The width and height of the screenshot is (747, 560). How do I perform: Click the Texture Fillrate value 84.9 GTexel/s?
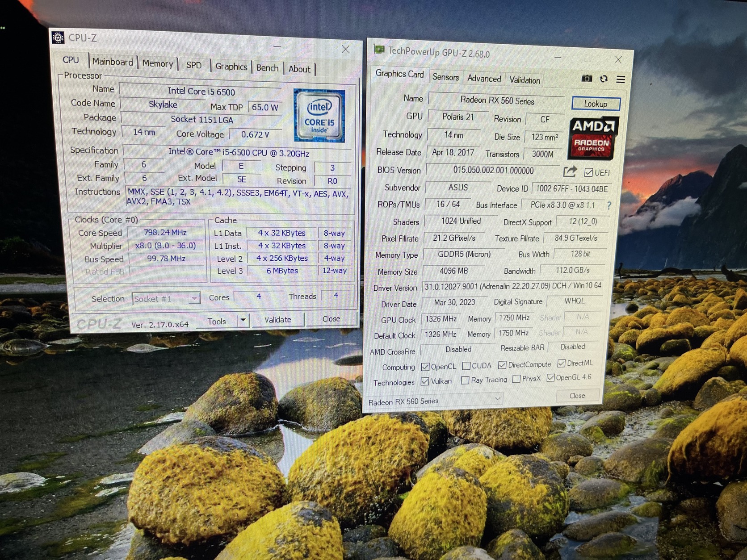coord(576,238)
